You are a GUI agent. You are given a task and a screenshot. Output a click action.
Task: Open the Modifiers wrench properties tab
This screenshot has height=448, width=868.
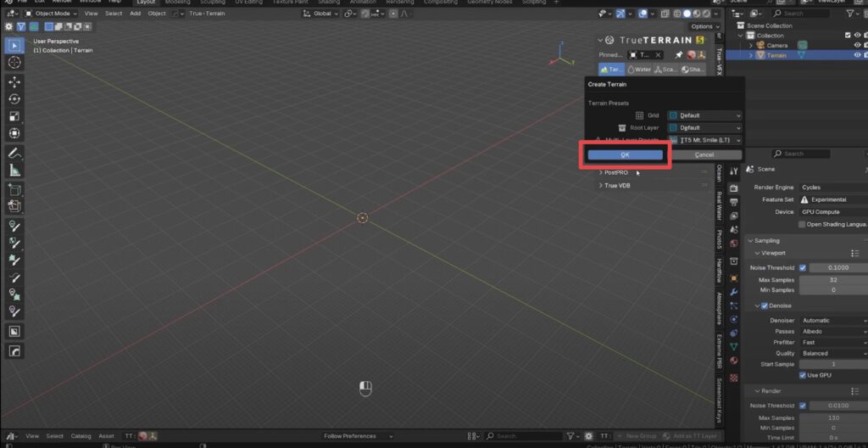(733, 292)
